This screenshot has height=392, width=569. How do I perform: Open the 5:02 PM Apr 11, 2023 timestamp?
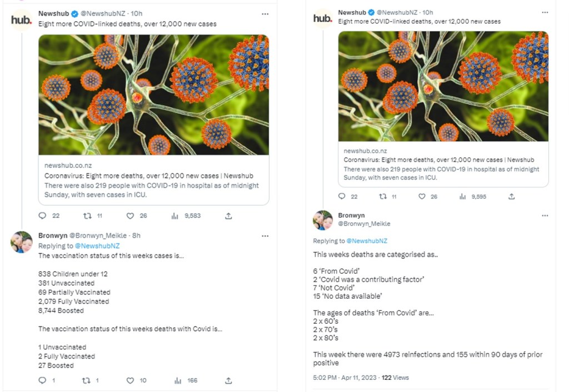coord(344,378)
